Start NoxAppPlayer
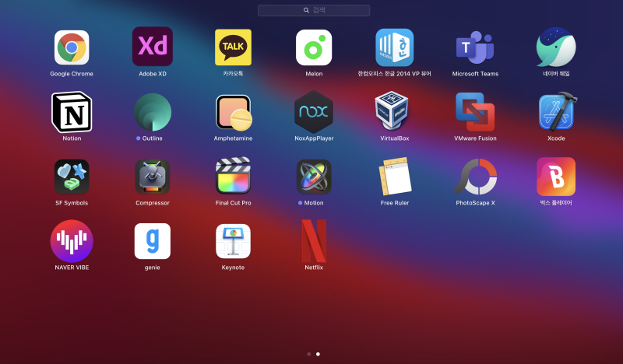The image size is (623, 364). pyautogui.click(x=314, y=112)
